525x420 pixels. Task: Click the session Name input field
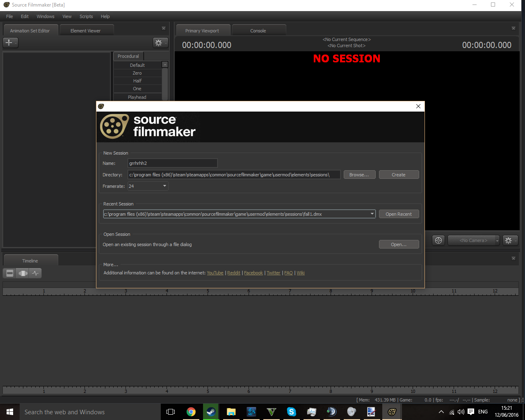(172, 163)
